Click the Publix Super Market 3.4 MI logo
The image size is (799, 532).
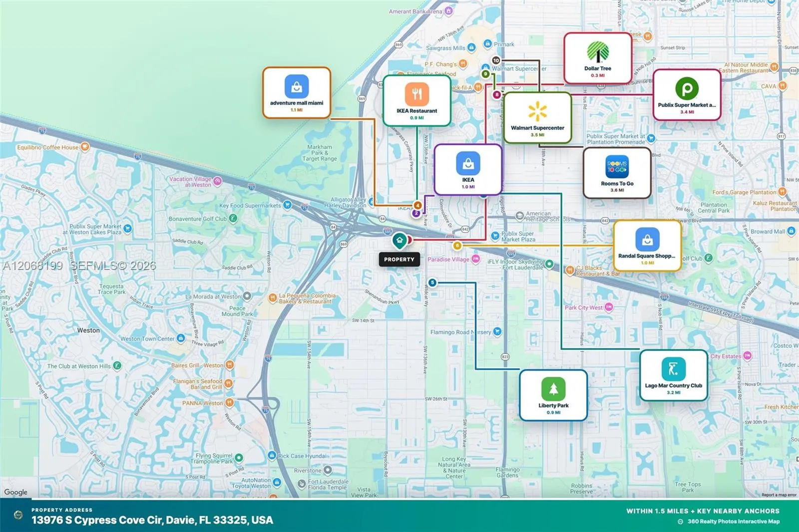(687, 89)
